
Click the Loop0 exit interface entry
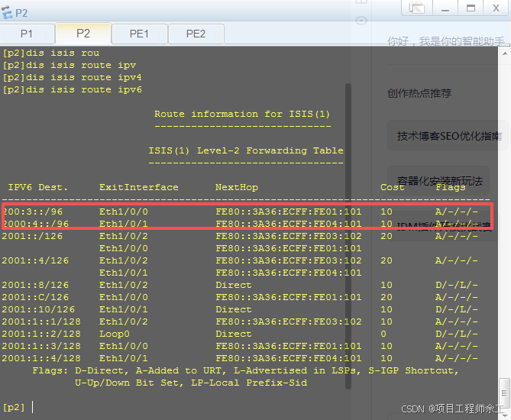pyautogui.click(x=115, y=334)
